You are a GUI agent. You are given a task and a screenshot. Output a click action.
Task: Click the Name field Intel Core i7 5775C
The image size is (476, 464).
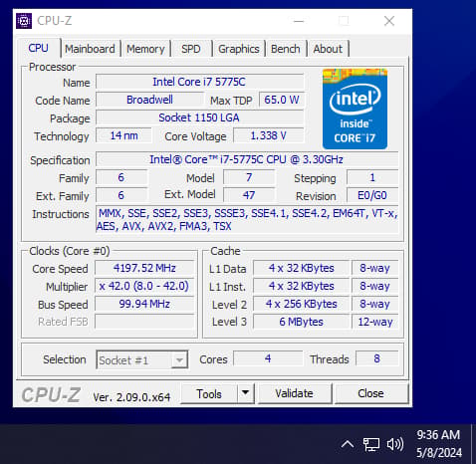[x=199, y=82]
